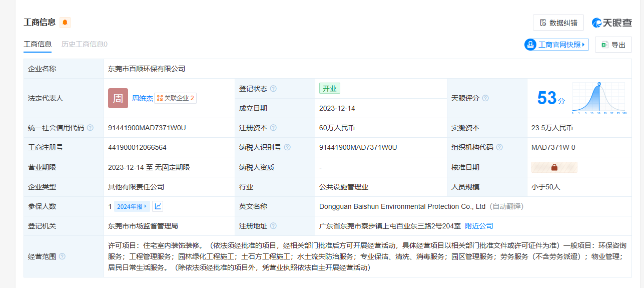Open the 附近公司 link
The width and height of the screenshot is (644, 288).
click(x=479, y=226)
